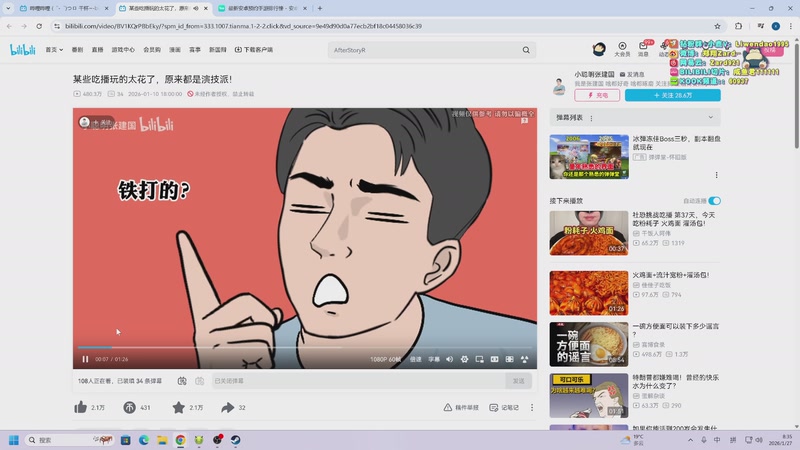Screen dimensions: 800x450
Task: Expand the system tray hidden icons chevron
Action: point(690,440)
